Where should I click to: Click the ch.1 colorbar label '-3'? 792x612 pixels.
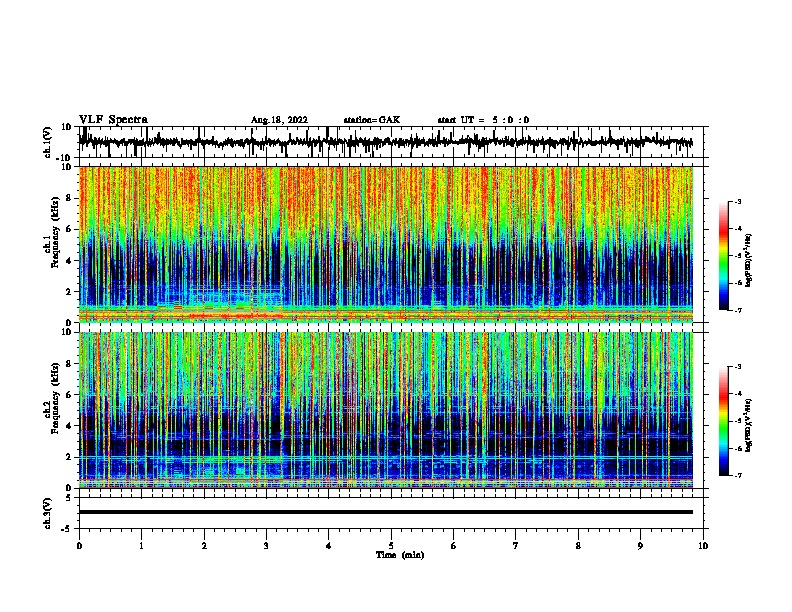(737, 201)
